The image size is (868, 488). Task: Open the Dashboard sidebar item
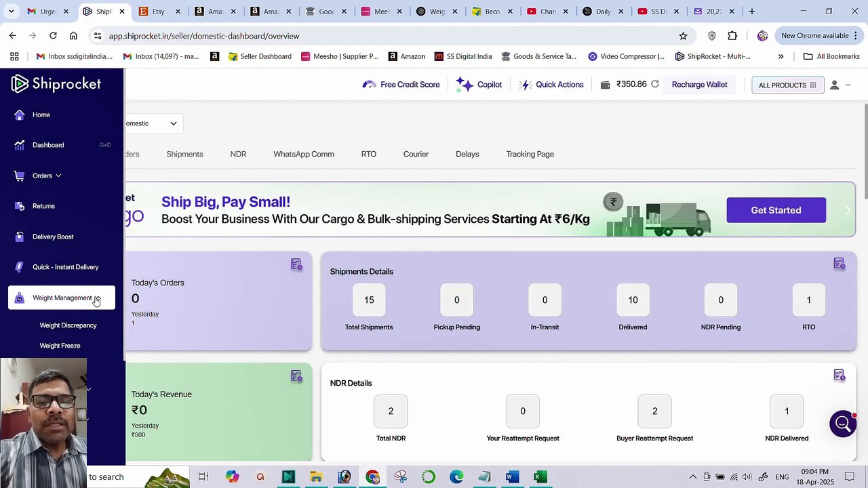tap(47, 145)
